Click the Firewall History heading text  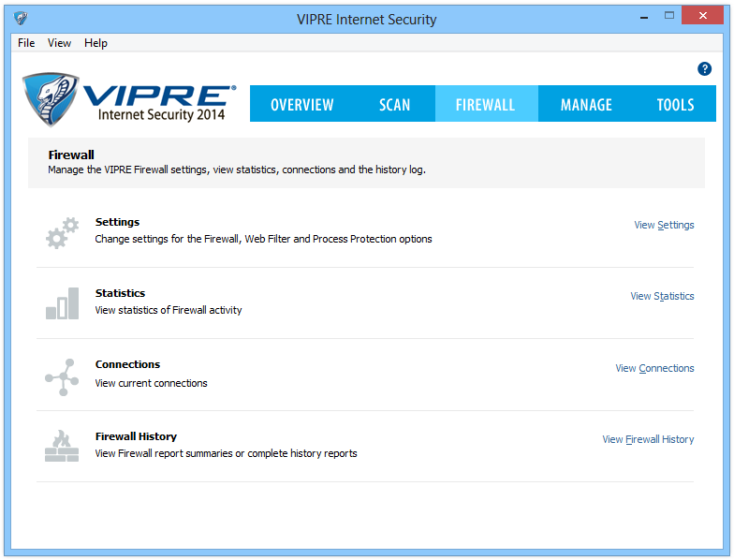click(137, 436)
